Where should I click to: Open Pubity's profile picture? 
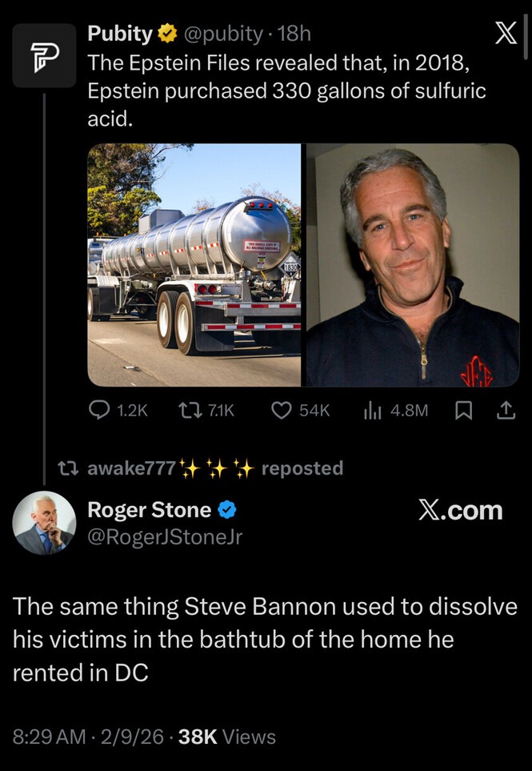pos(44,56)
